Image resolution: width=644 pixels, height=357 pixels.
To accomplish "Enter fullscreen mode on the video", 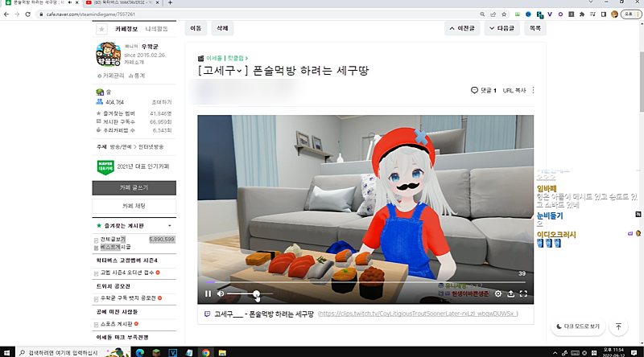I will pyautogui.click(x=523, y=293).
